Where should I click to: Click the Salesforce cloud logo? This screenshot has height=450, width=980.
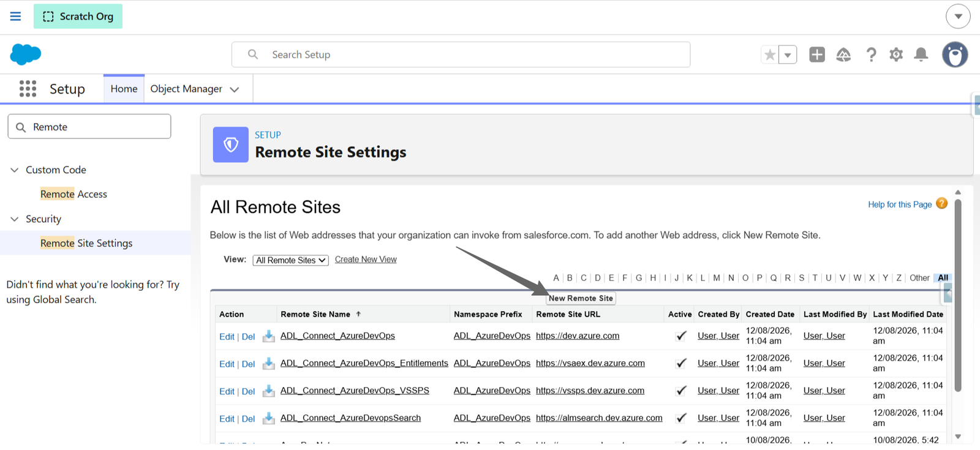26,54
